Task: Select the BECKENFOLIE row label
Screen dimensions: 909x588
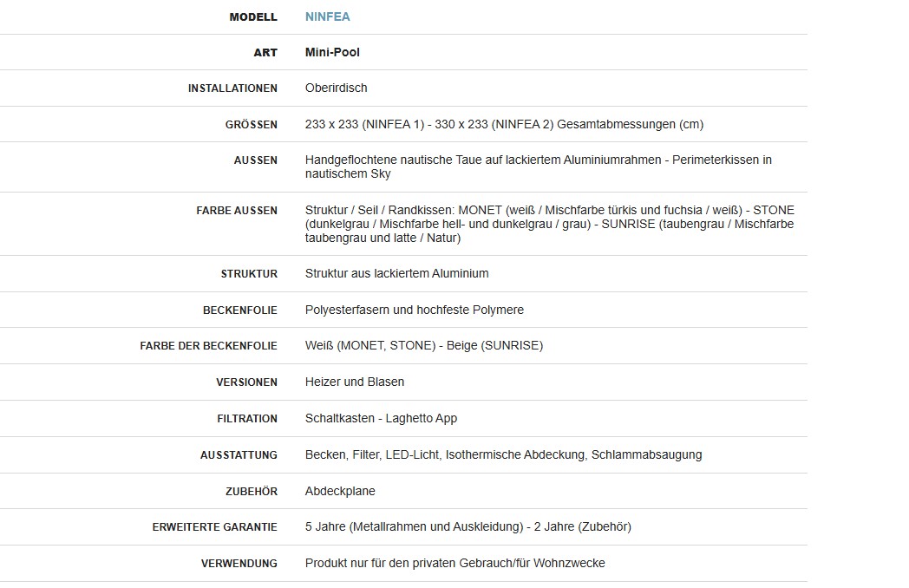Action: coord(240,310)
